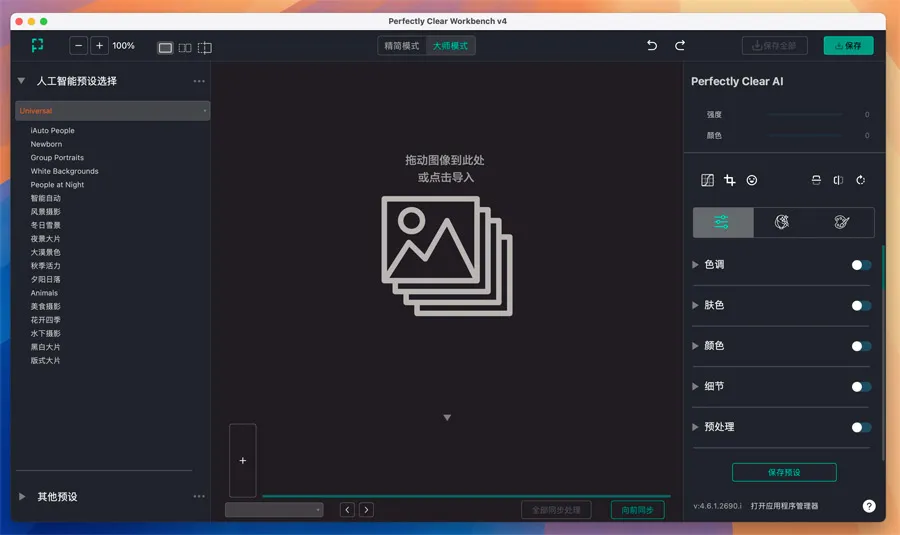
Task: Open the artist palette tab icon
Action: click(x=842, y=222)
